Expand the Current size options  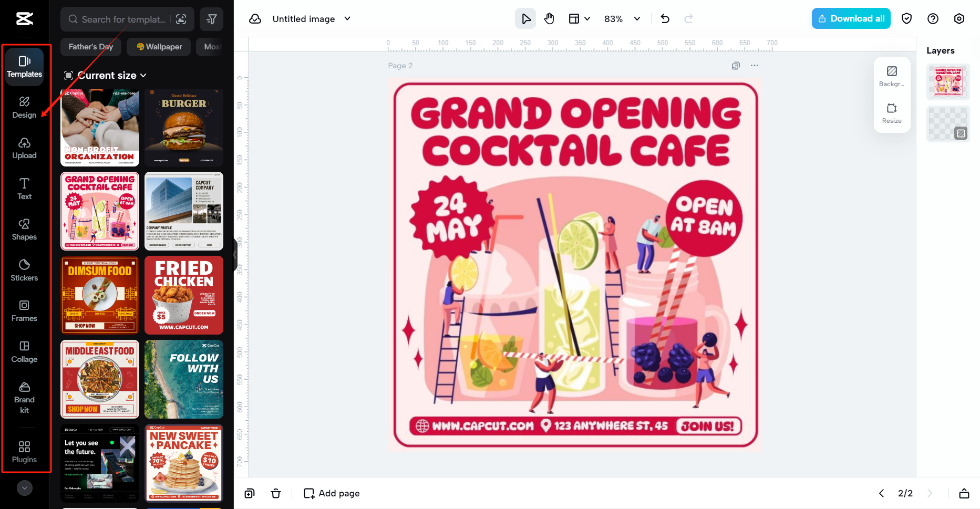coord(105,75)
